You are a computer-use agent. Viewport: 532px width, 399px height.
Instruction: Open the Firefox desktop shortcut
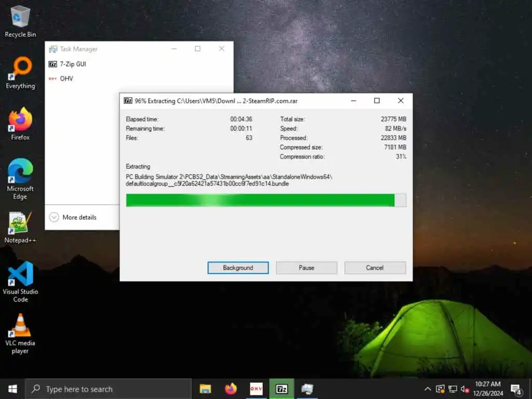[x=20, y=124]
